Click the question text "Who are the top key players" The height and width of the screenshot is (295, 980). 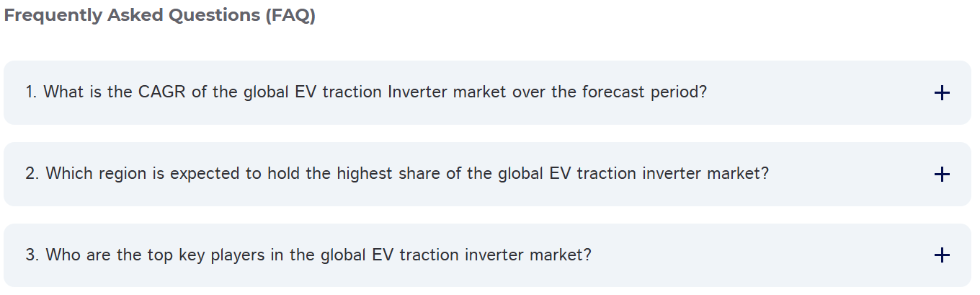(137, 255)
